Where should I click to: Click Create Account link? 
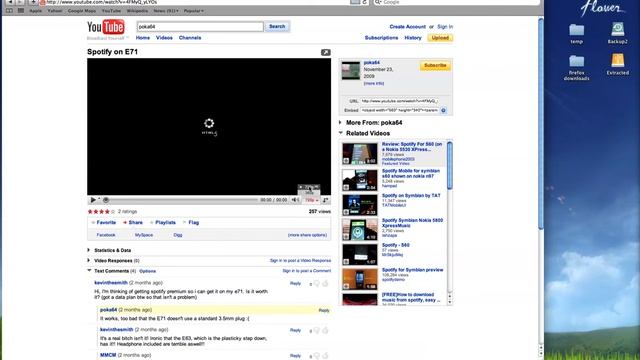coord(407,27)
